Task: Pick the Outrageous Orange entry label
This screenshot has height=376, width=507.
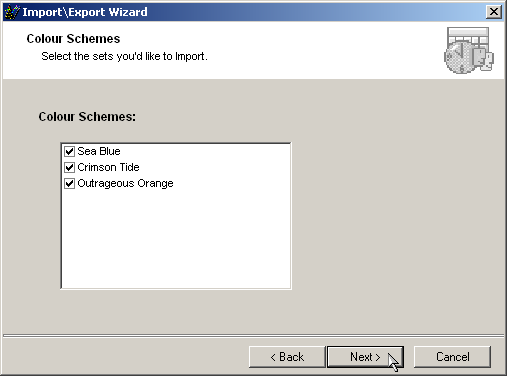Action: pyautogui.click(x=125, y=184)
